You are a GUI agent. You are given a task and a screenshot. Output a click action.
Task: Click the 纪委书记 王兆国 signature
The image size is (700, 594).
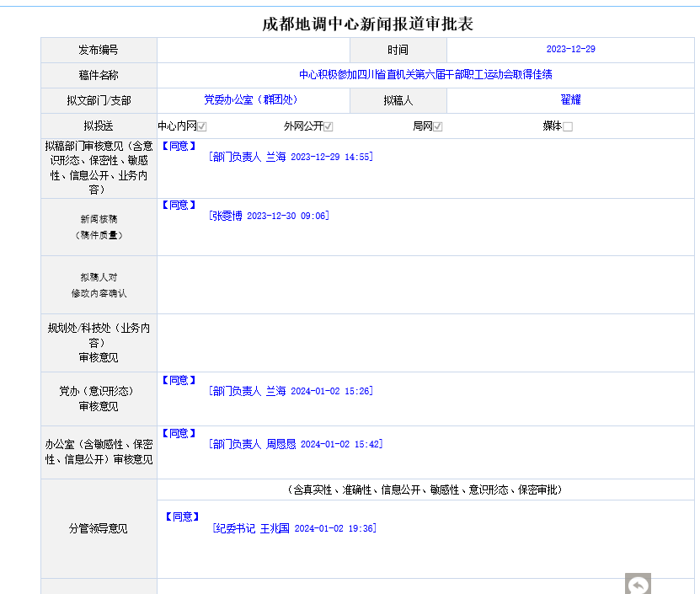(x=295, y=528)
